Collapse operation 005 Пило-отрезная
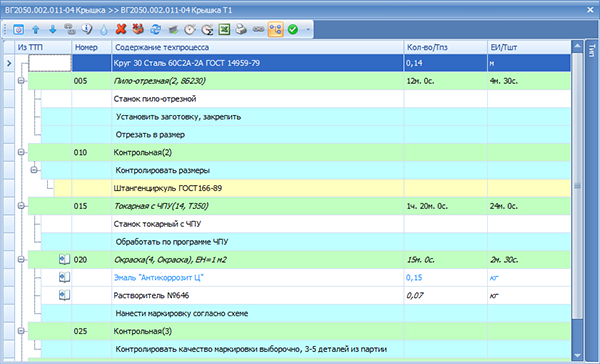The height and width of the screenshot is (364, 600). 21,81
